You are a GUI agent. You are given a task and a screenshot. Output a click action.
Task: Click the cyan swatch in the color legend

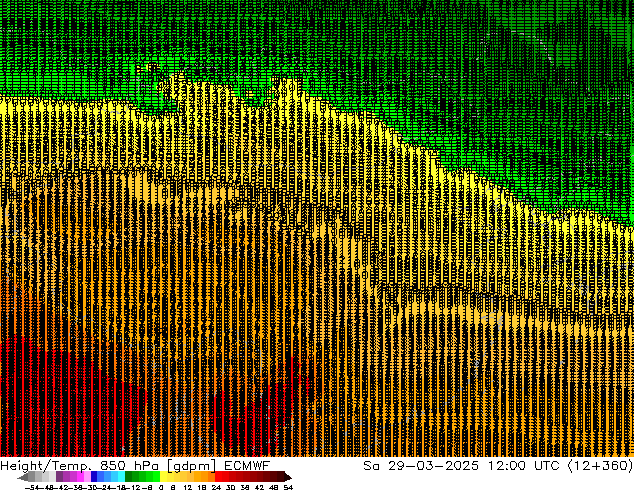coord(122,476)
